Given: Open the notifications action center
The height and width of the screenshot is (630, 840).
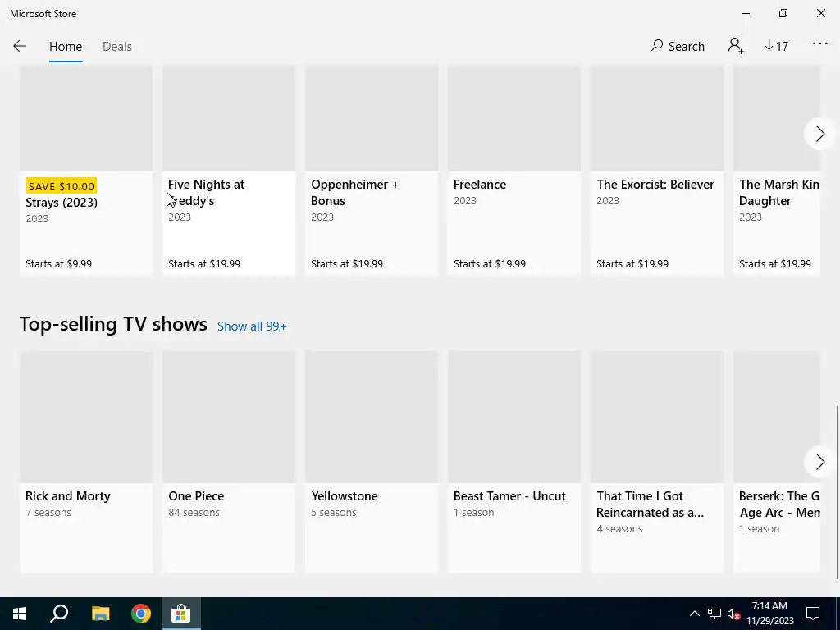Looking at the screenshot, I should point(813,614).
